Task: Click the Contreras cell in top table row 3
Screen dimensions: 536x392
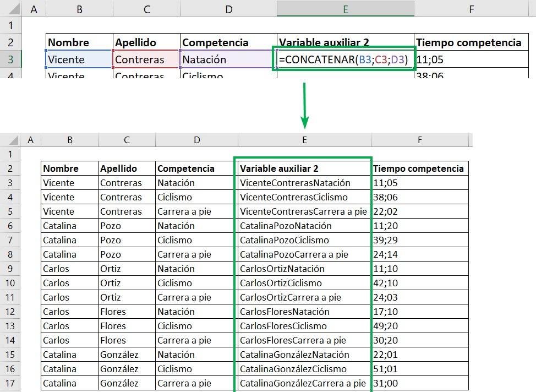Action: pos(146,59)
